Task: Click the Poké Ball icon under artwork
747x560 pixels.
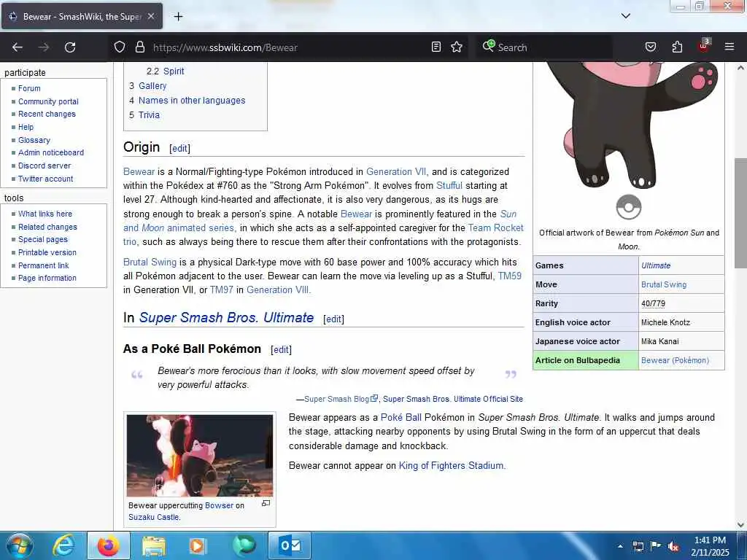Action: pos(629,207)
